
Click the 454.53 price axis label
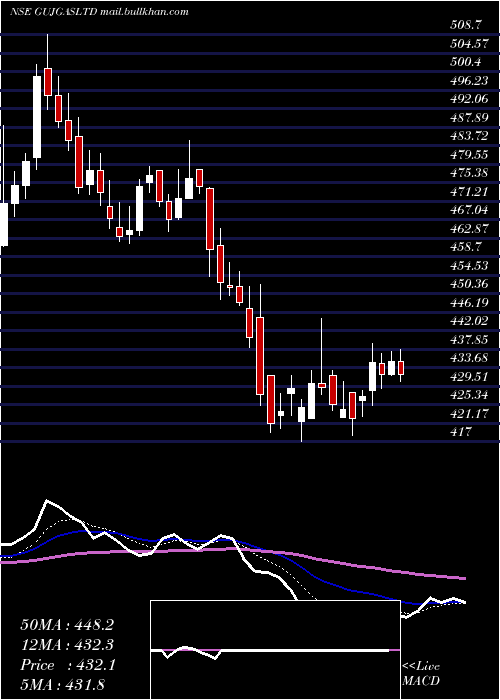(x=469, y=265)
